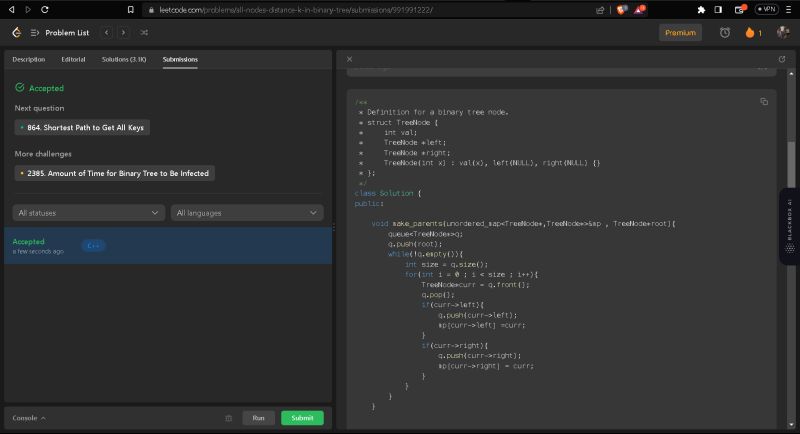Open the Blackbox AI side tab
The width and height of the screenshot is (800, 434).
(789, 226)
